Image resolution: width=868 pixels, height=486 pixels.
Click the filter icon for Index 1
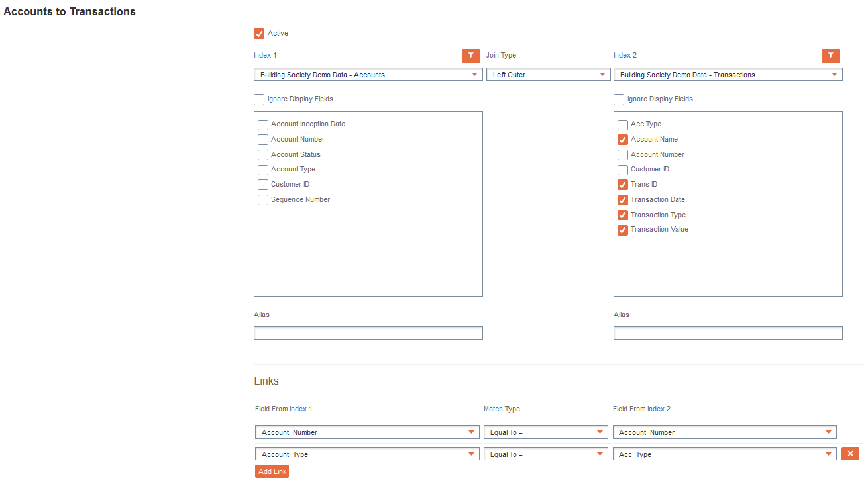470,56
